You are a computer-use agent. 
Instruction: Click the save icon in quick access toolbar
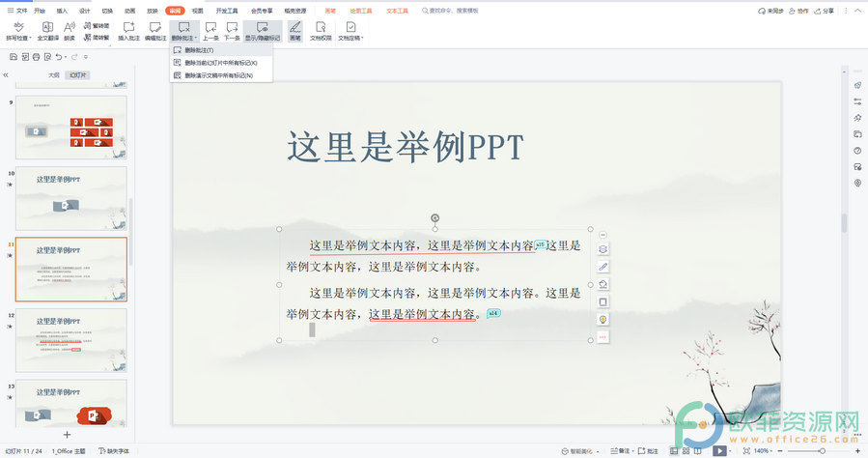coord(14,56)
